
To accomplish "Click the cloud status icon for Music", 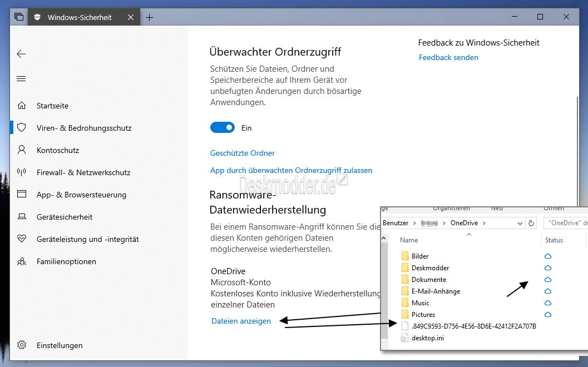I will click(x=548, y=302).
